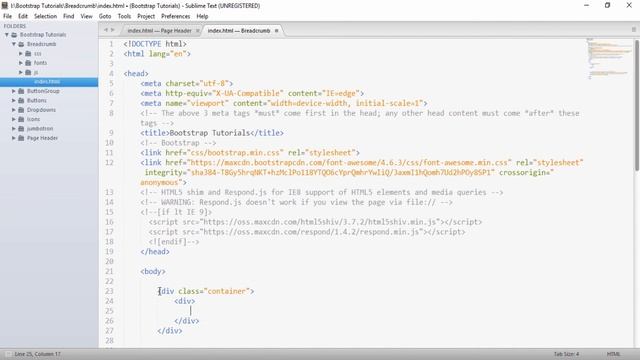Expand the js folder

tap(20, 72)
